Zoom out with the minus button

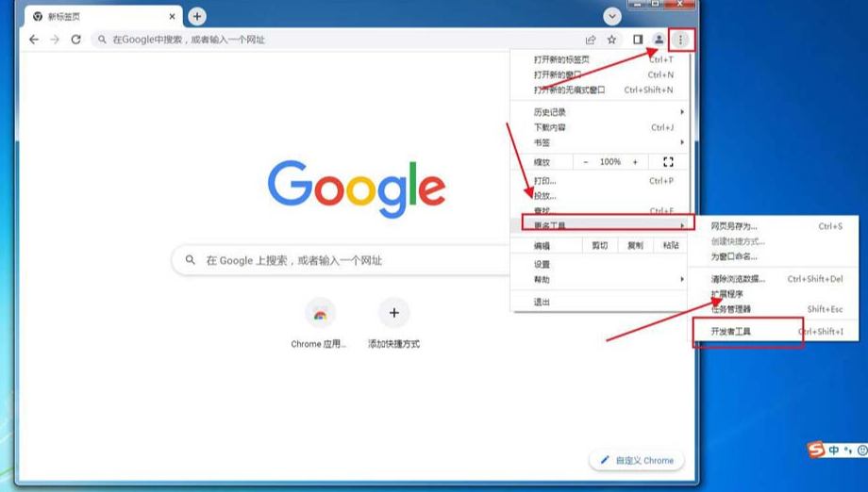pos(586,162)
